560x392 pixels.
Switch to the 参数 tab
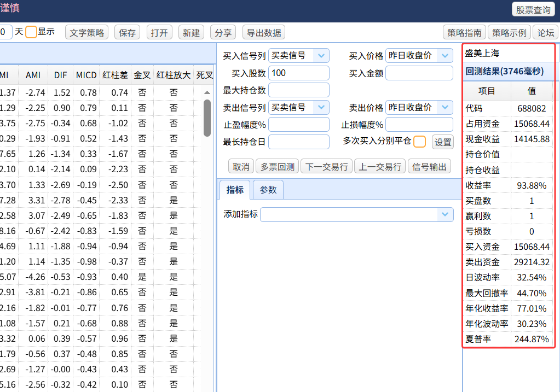[268, 190]
